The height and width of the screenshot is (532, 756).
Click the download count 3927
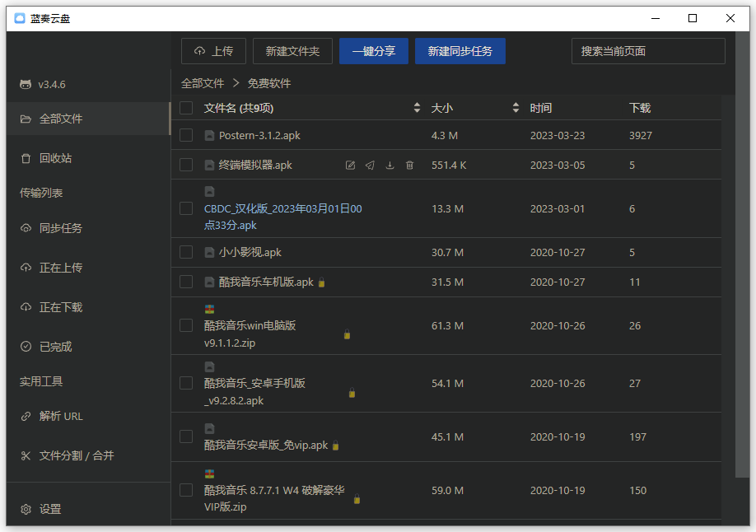[640, 136]
